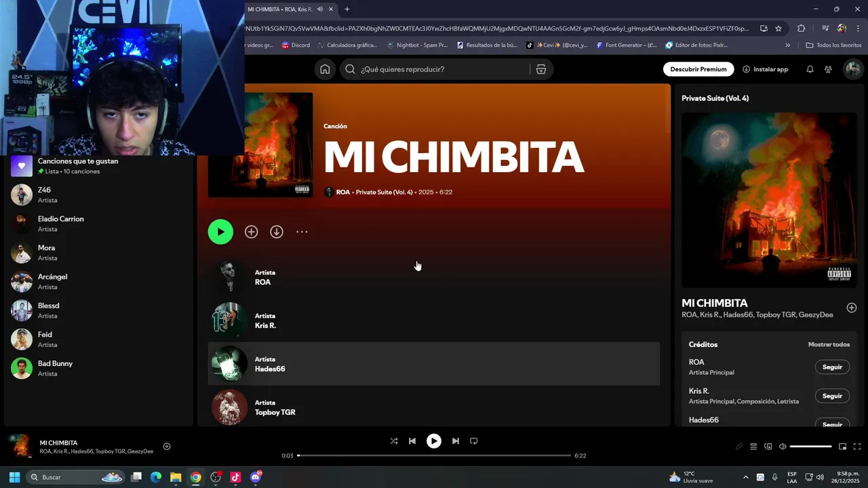Click ROA link under song title
Image resolution: width=868 pixels, height=488 pixels.
point(343,192)
